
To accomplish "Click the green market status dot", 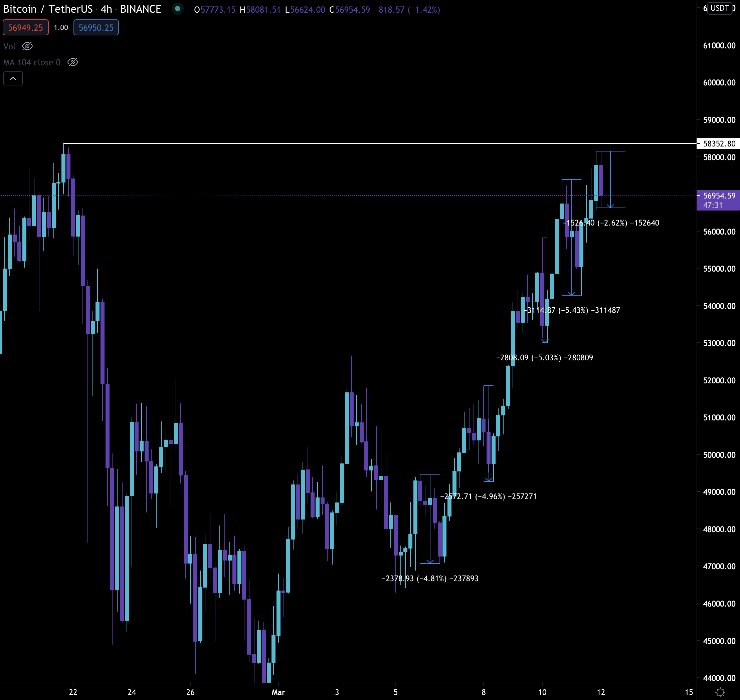I will 178,9.
